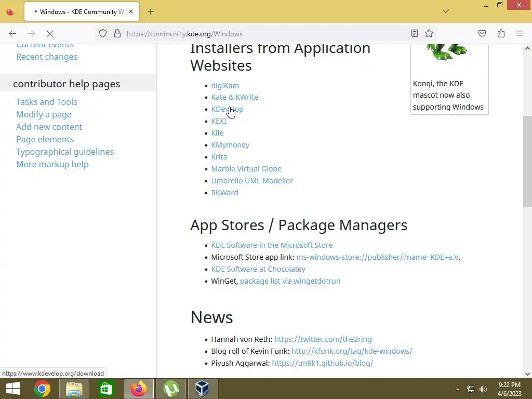This screenshot has width=532, height=399.
Task: Open the Extensions puzzle icon
Action: [501, 33]
